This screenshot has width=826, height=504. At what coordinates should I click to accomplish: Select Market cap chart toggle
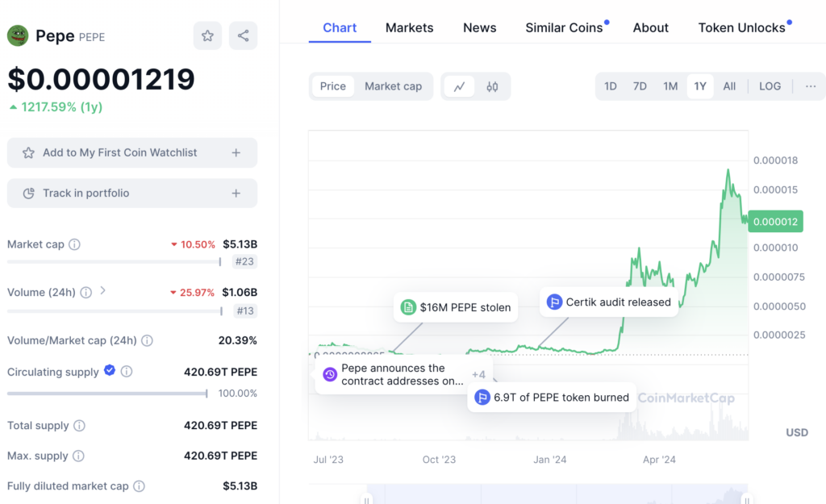tap(393, 86)
